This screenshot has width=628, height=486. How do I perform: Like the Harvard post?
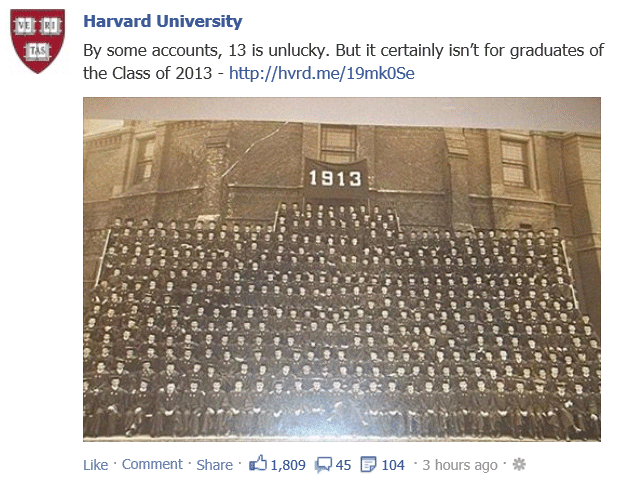pyautogui.click(x=95, y=465)
